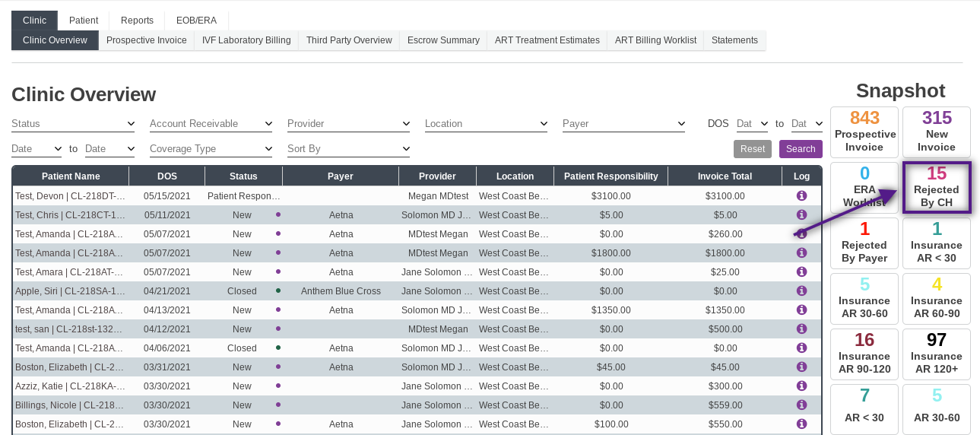This screenshot has width=980, height=435.
Task: Switch to the Patient tab
Action: [x=84, y=21]
